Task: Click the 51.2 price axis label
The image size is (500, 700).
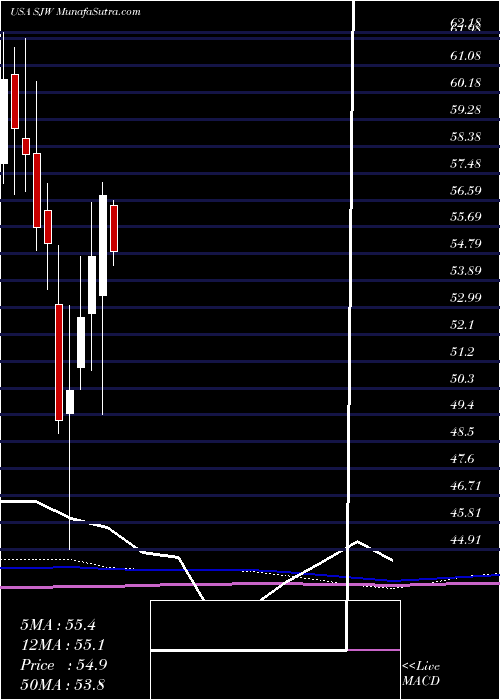Action: pyautogui.click(x=461, y=351)
